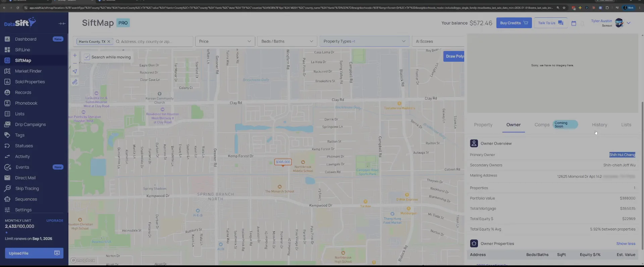
Task: Open Direct Mail in the sidebar
Action: (x=25, y=178)
